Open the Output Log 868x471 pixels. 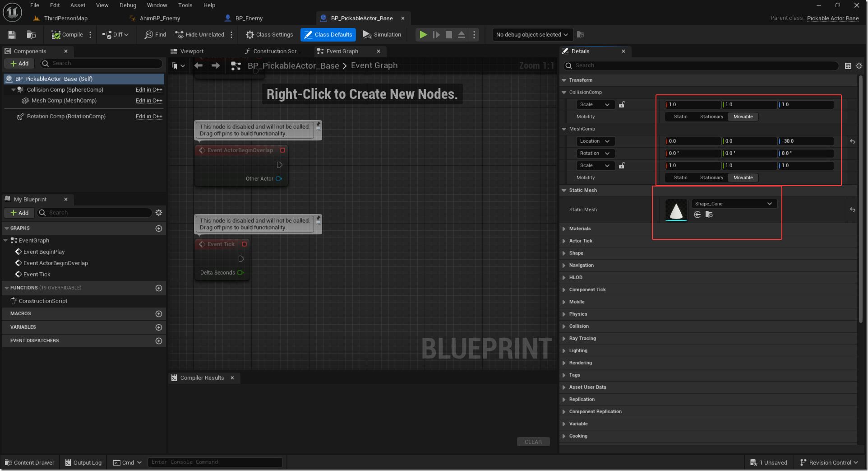click(83, 463)
